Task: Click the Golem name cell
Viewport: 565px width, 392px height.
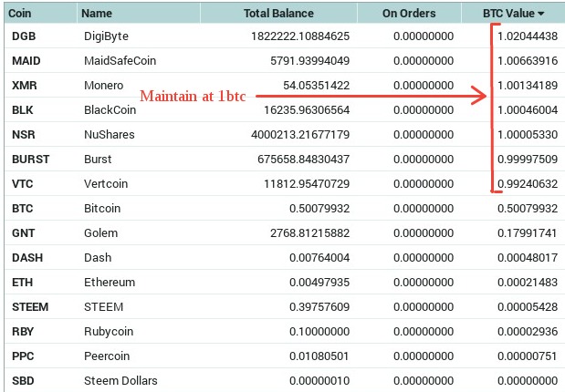Action: click(101, 232)
